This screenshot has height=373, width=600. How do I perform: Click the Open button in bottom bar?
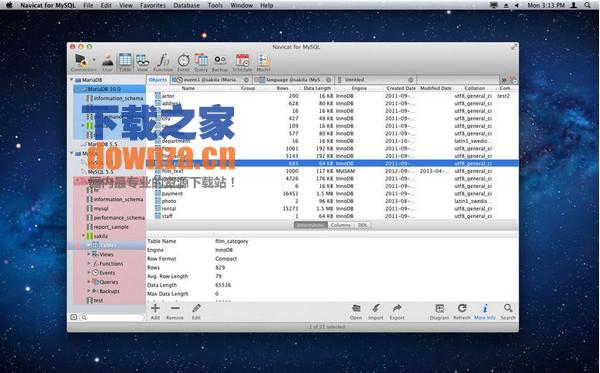(356, 312)
